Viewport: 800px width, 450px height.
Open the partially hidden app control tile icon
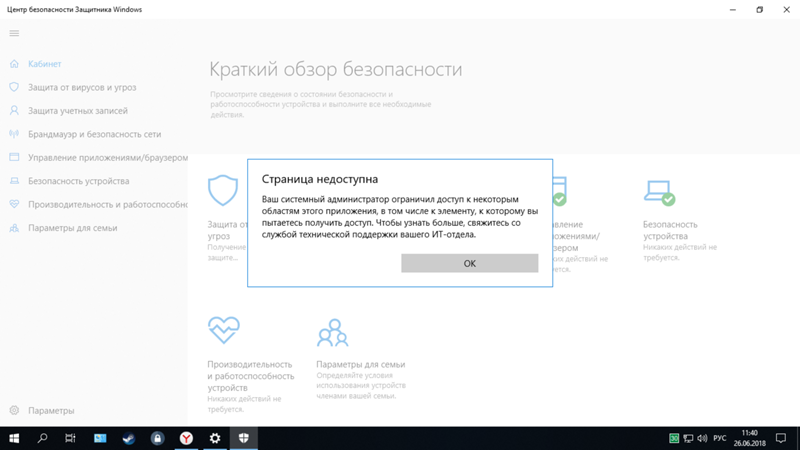pyautogui.click(x=560, y=191)
